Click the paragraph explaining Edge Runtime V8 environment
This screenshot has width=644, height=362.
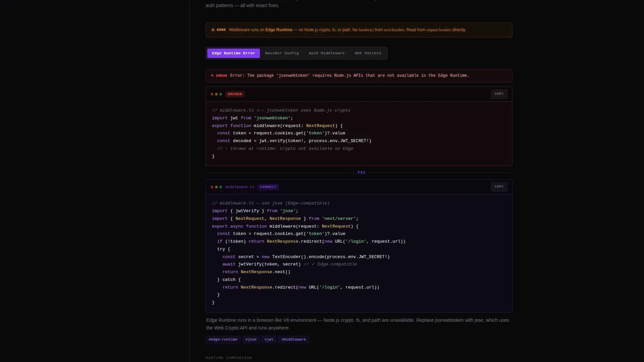pos(358,324)
